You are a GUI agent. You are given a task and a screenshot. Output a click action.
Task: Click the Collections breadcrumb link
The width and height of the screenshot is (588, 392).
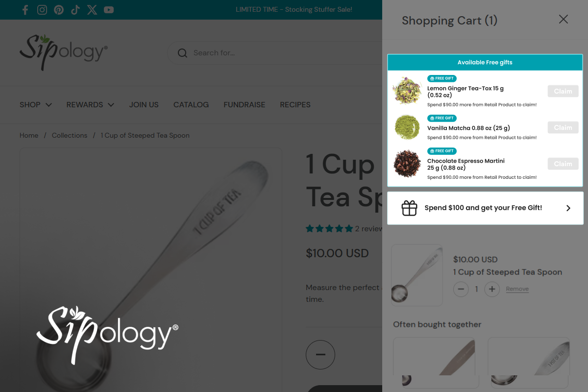tap(70, 135)
